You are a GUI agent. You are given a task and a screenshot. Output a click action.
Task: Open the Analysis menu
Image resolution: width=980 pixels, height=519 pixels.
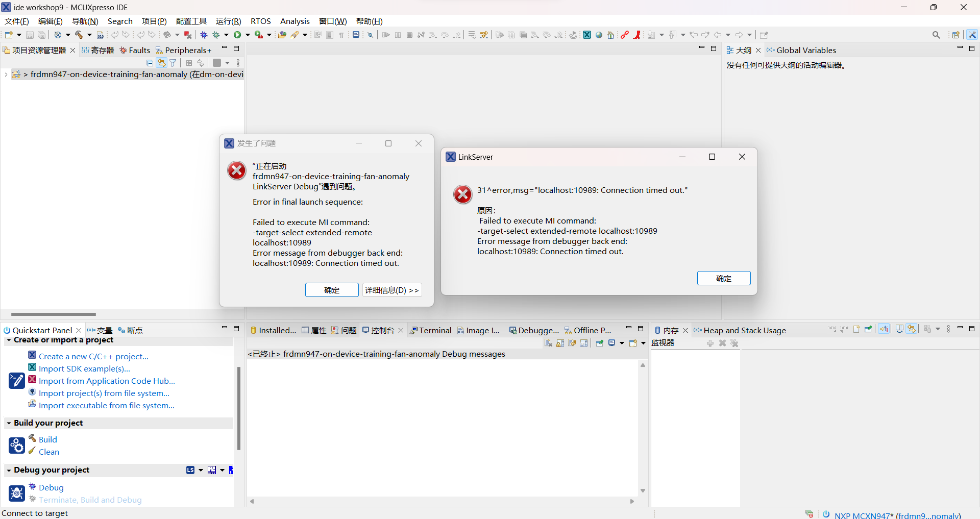[295, 21]
